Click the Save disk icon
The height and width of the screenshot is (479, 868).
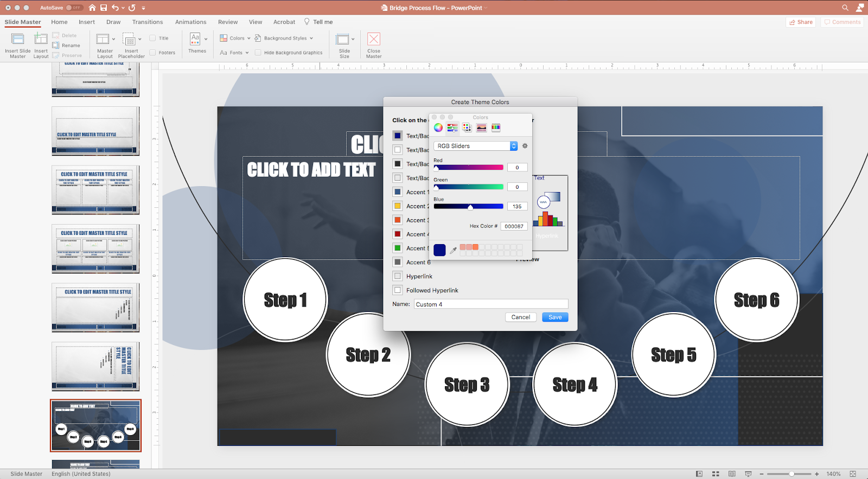click(x=104, y=8)
